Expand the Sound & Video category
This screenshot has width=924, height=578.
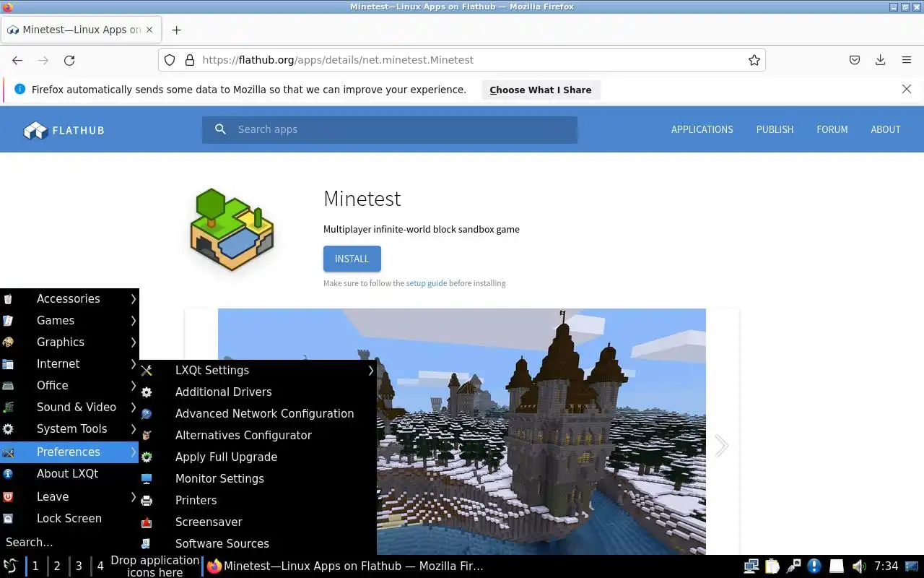point(69,407)
